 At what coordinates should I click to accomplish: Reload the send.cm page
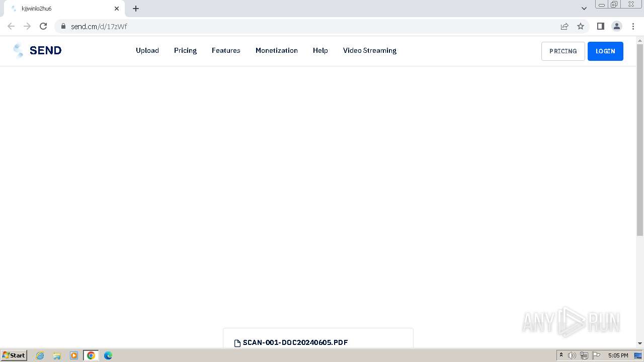click(43, 26)
